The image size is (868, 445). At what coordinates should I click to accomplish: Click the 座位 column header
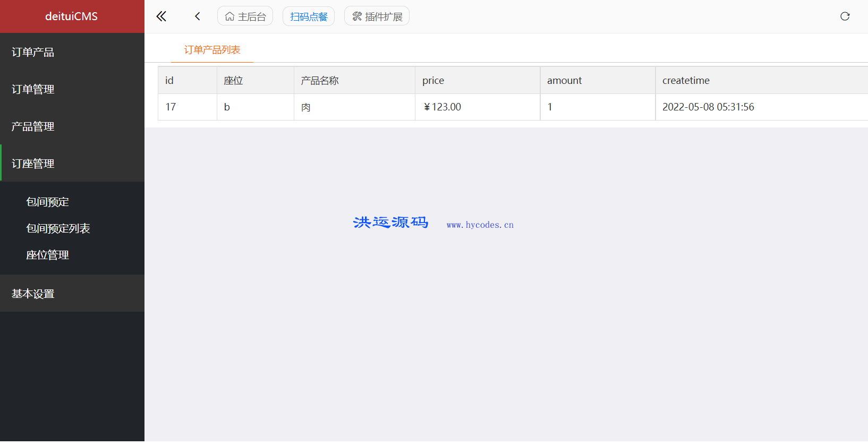point(256,80)
